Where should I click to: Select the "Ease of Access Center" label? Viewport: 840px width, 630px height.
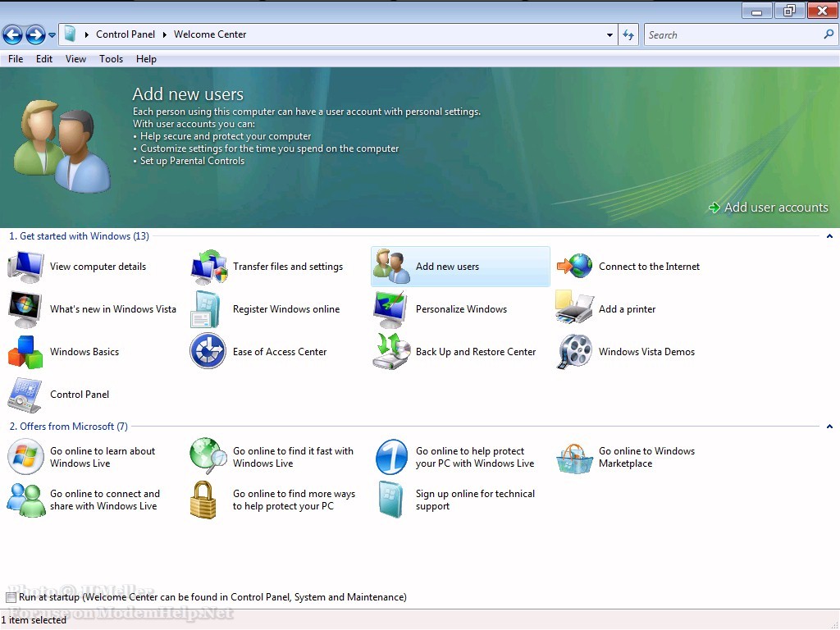(280, 352)
